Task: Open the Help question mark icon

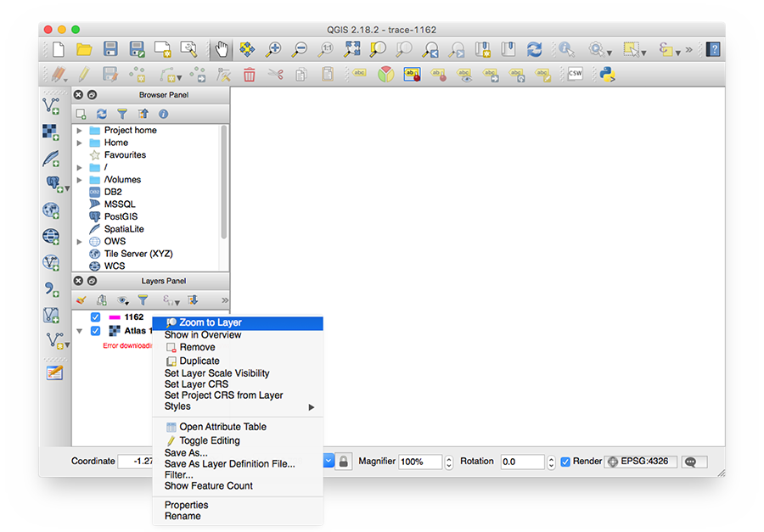Action: coord(713,49)
